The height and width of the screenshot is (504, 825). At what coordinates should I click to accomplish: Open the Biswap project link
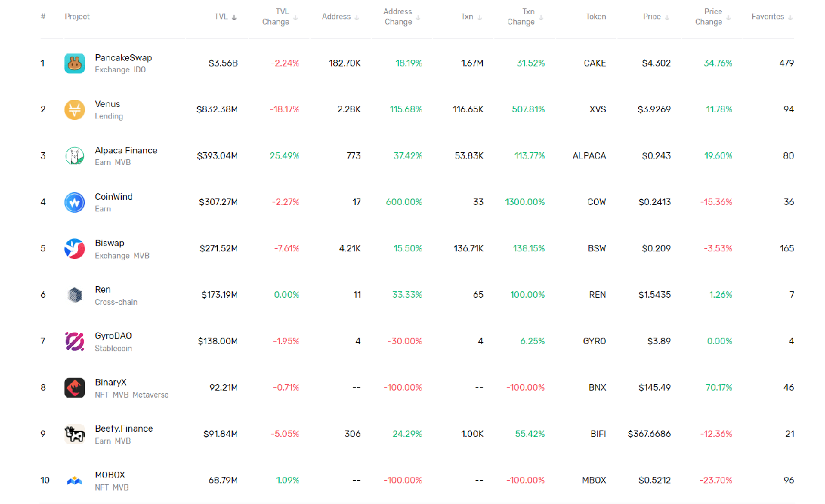110,243
